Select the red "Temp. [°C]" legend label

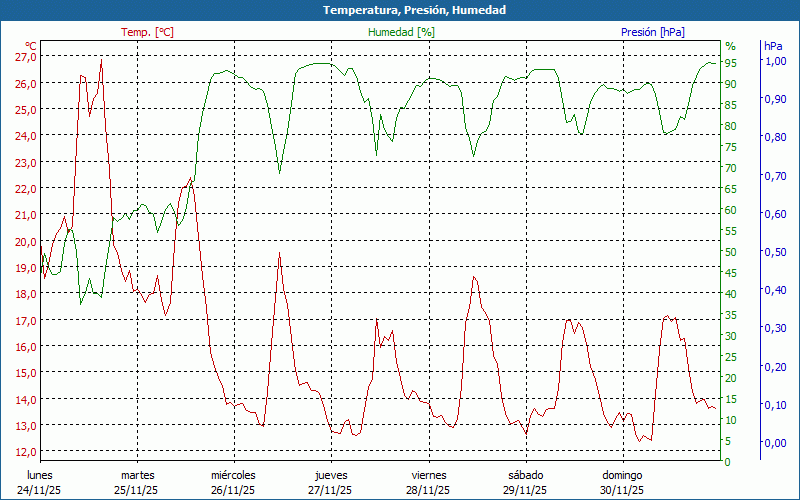[x=147, y=32]
